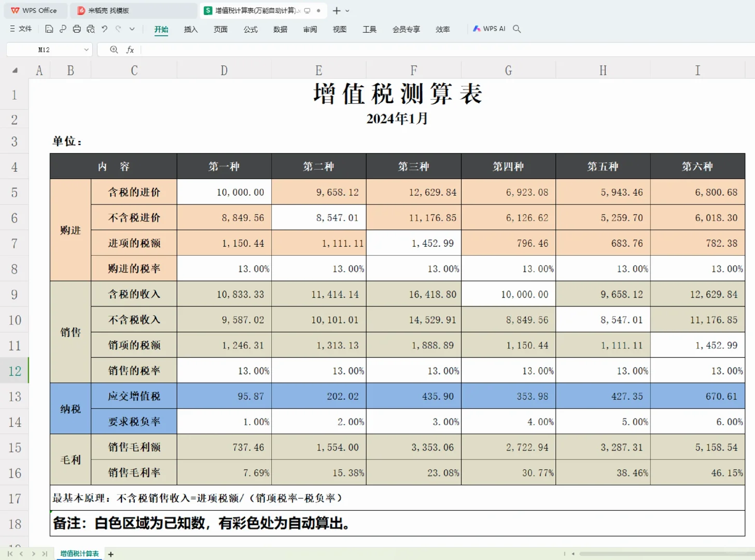Open the new tab options chevron
Viewport: 755px width, 560px height.
pyautogui.click(x=346, y=10)
